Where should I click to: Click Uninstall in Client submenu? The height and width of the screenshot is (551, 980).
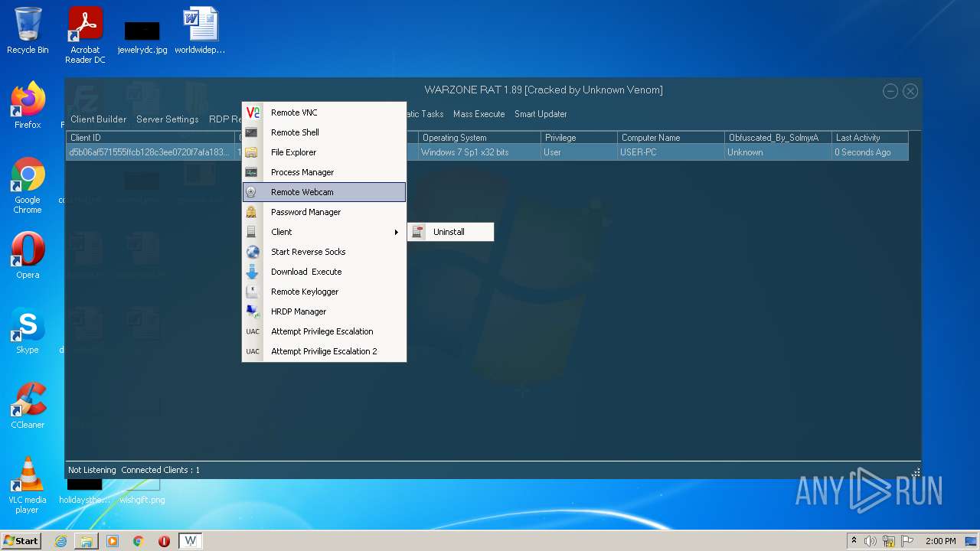coord(450,232)
